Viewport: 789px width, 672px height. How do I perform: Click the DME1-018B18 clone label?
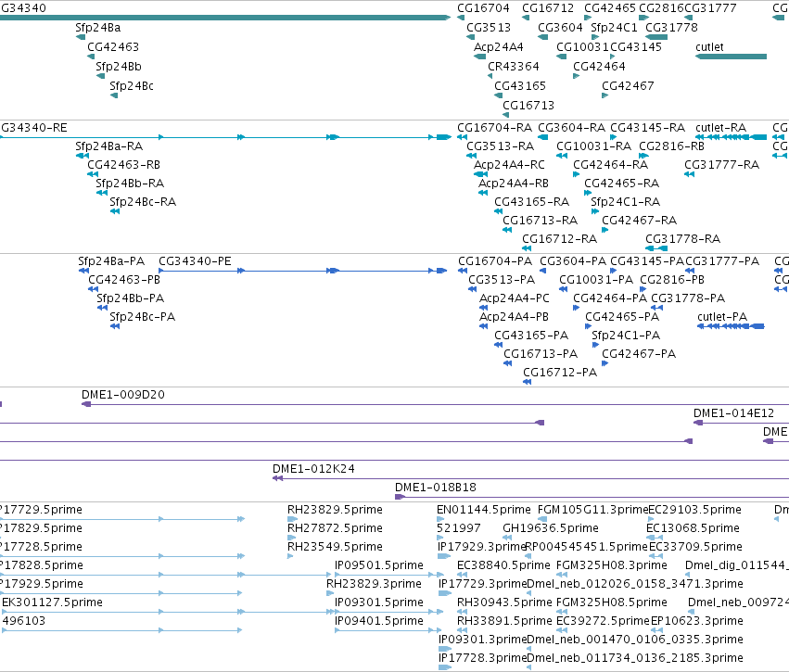coord(435,488)
